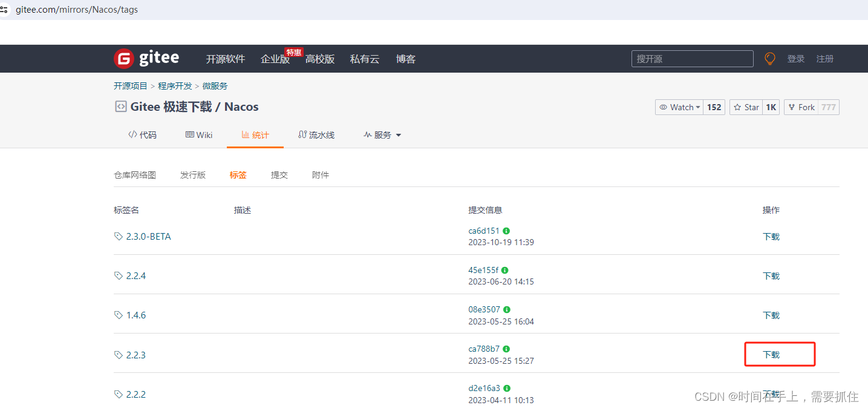Click the Fork button
This screenshot has height=408, width=868.
coord(801,107)
